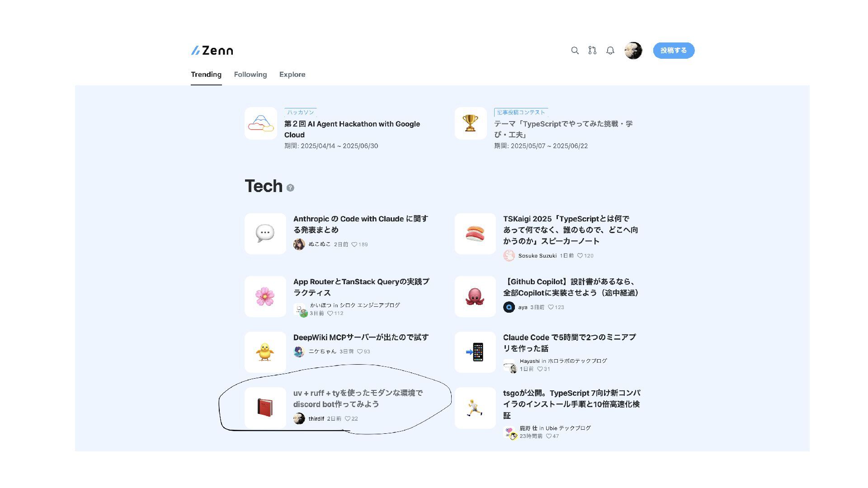Click the speech bubble emoji article icon
The width and height of the screenshot is (868, 488).
265,234
